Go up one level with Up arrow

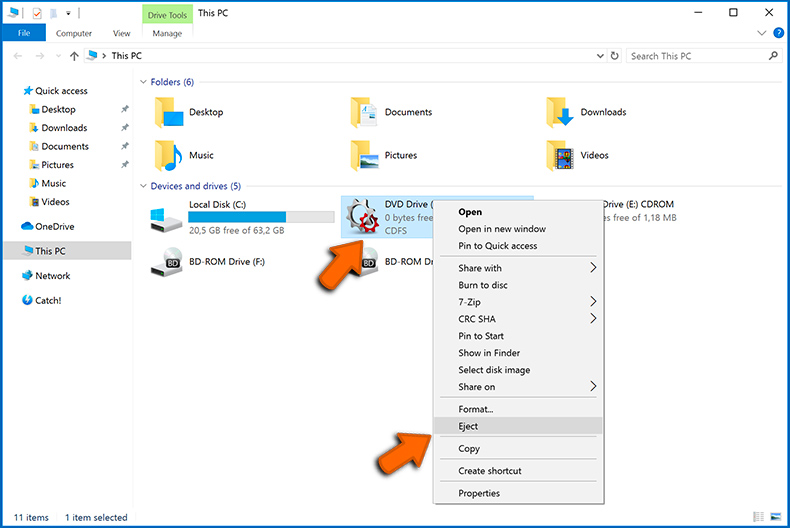coord(74,56)
